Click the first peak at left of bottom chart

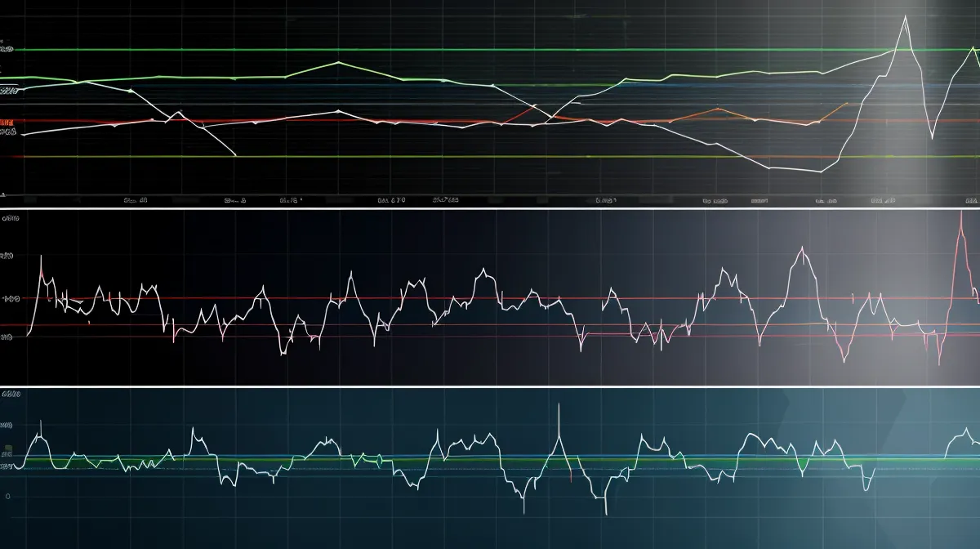tap(41, 424)
